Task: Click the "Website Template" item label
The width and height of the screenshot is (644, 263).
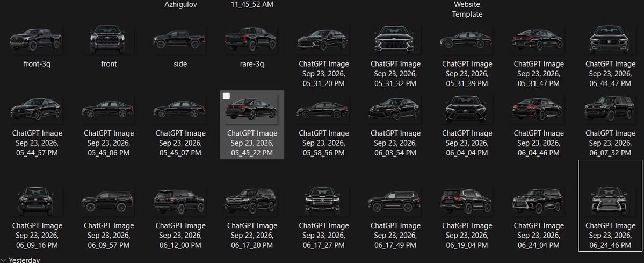Action: 467,9
